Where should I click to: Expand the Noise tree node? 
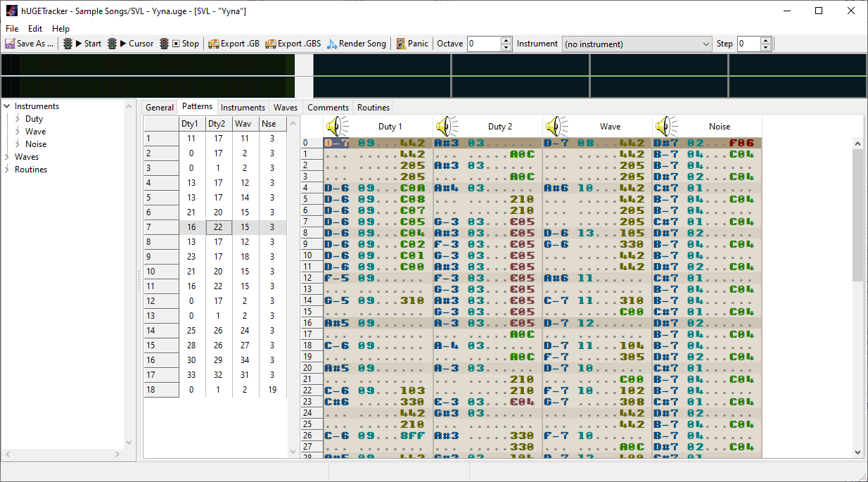[18, 144]
